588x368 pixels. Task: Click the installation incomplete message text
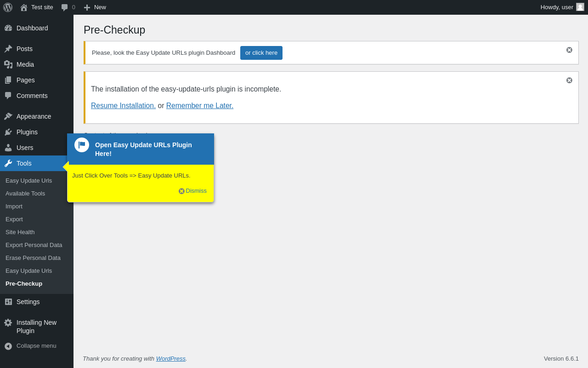click(x=186, y=89)
